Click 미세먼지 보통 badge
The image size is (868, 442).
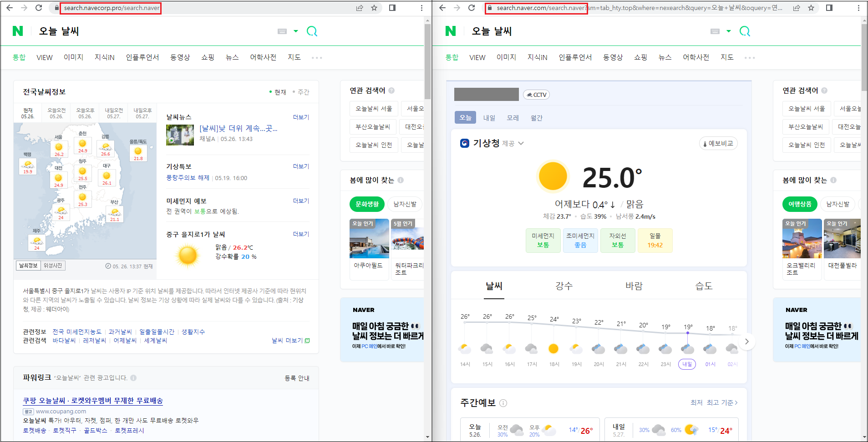(543, 240)
